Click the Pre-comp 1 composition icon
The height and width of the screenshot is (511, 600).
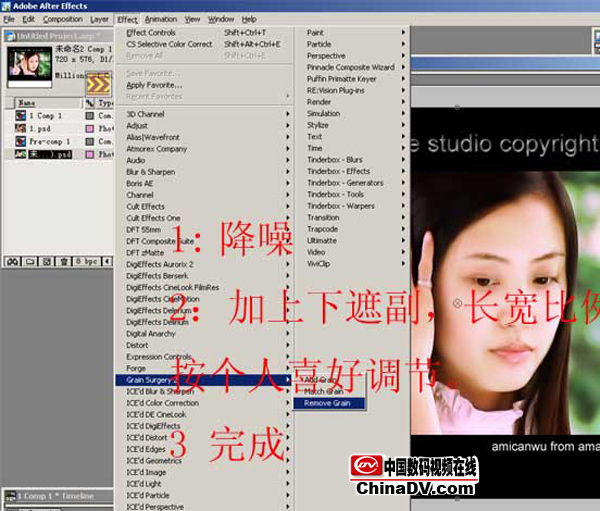pos(20,141)
